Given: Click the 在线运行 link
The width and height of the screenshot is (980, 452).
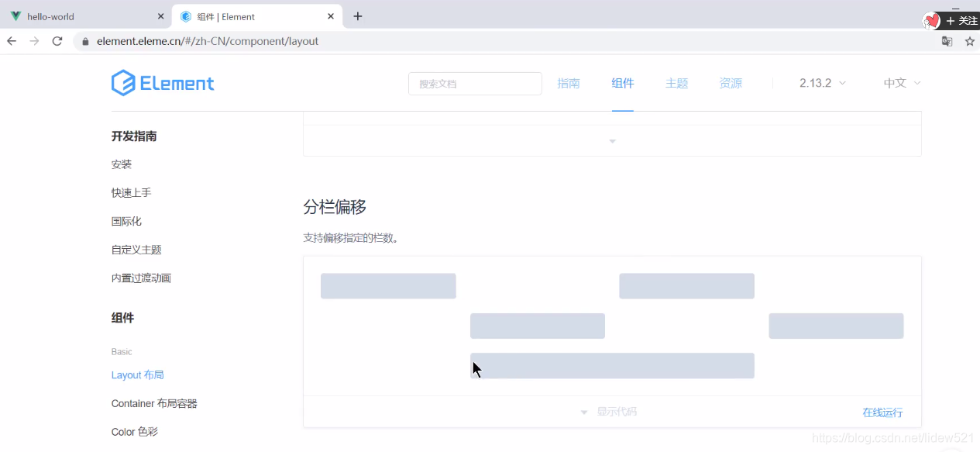Looking at the screenshot, I should tap(882, 412).
